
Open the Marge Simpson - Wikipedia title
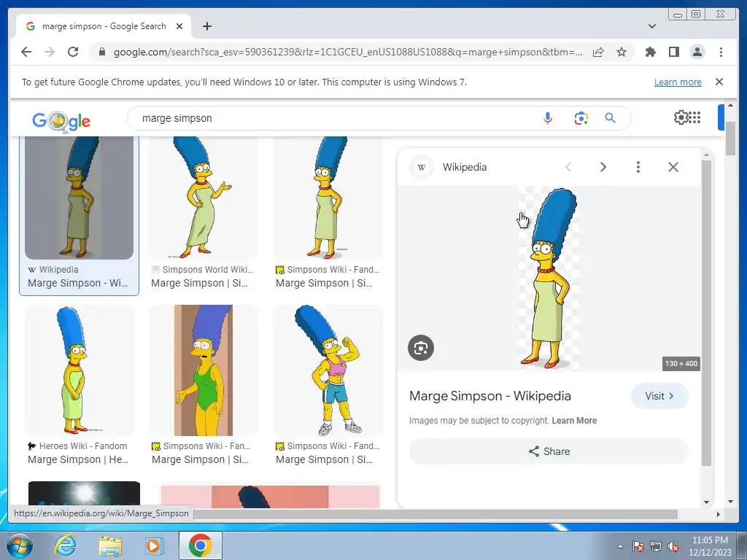pyautogui.click(x=489, y=396)
